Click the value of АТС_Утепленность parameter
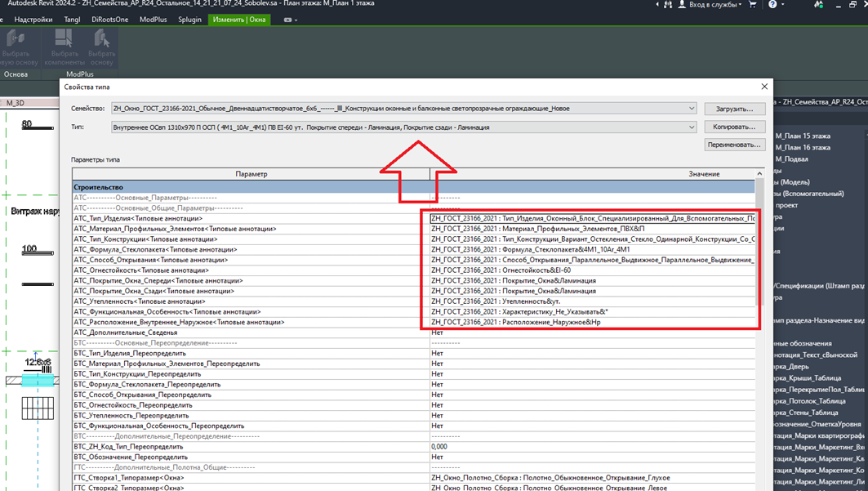The height and width of the screenshot is (491, 868). point(592,301)
